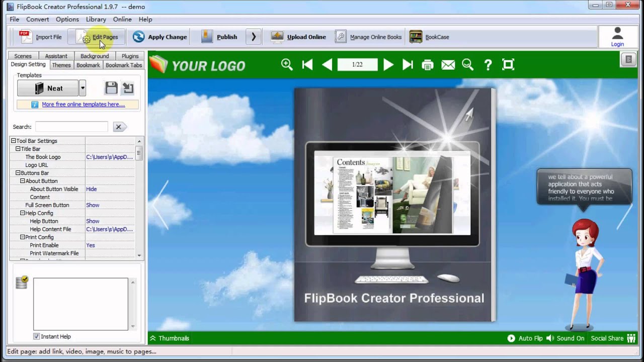Click the flipbook cover page

(x=393, y=205)
